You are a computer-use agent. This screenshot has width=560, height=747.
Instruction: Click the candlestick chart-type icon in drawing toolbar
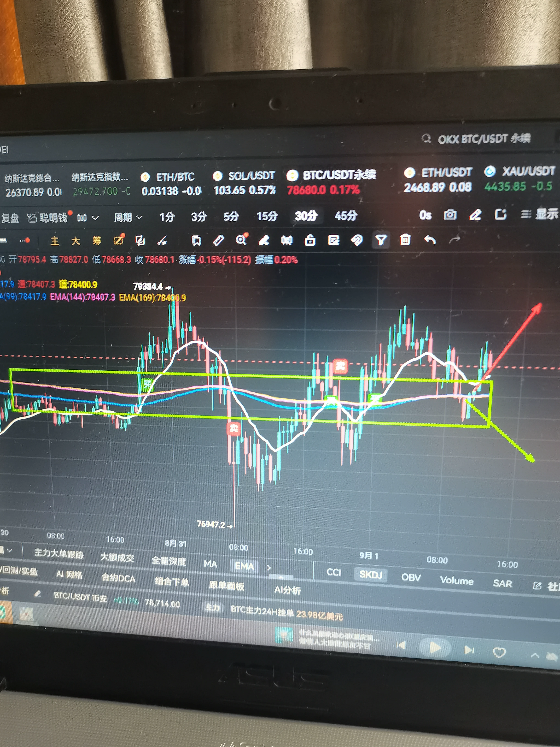287,240
